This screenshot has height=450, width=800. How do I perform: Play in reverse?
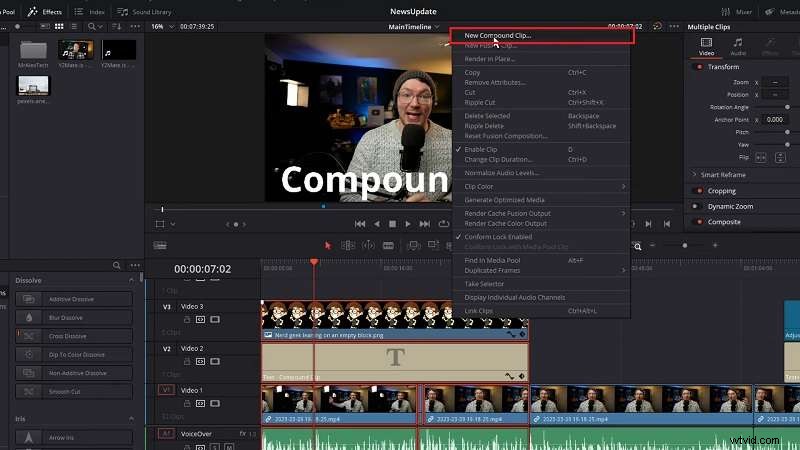(377, 223)
